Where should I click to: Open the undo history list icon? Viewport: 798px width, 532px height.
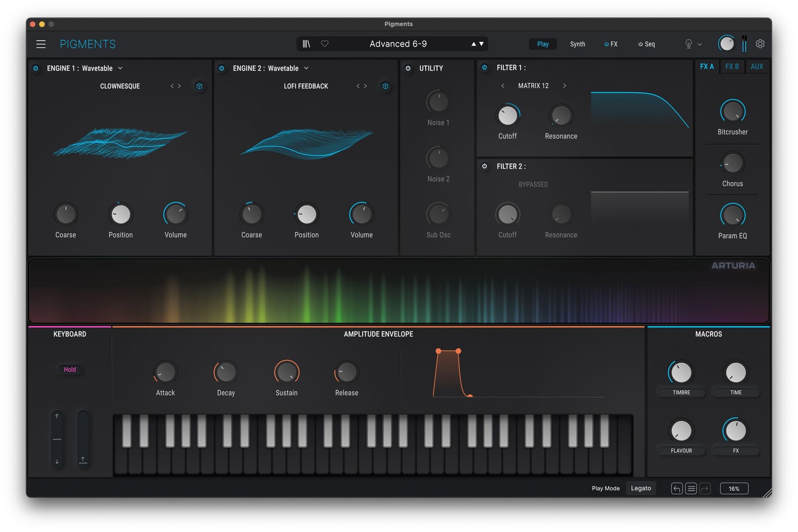(x=691, y=488)
